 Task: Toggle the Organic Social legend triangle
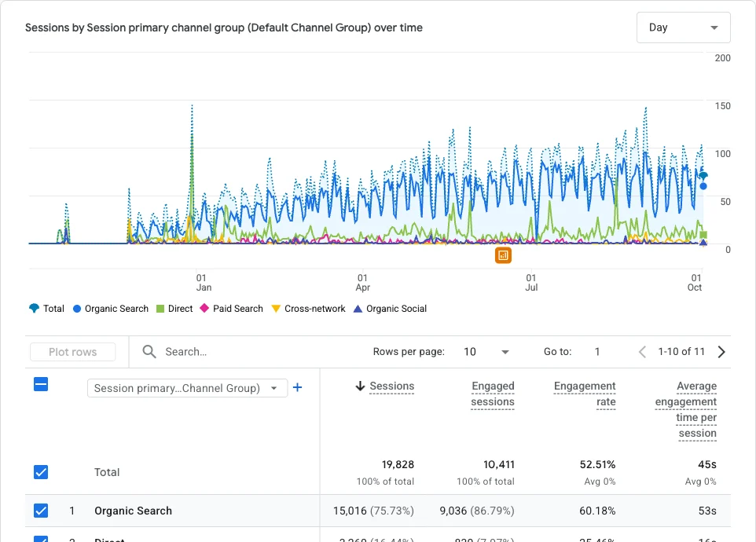pyautogui.click(x=358, y=309)
